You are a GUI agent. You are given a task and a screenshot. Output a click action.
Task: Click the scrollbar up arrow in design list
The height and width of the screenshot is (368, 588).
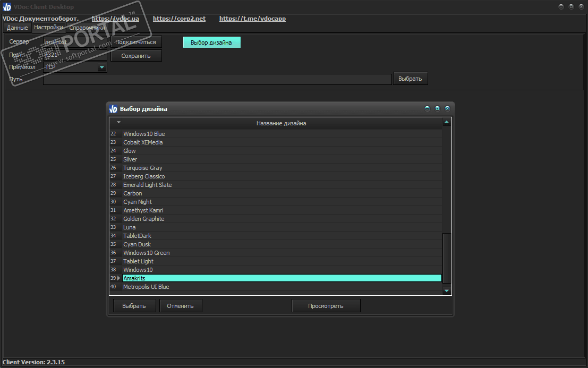(447, 122)
